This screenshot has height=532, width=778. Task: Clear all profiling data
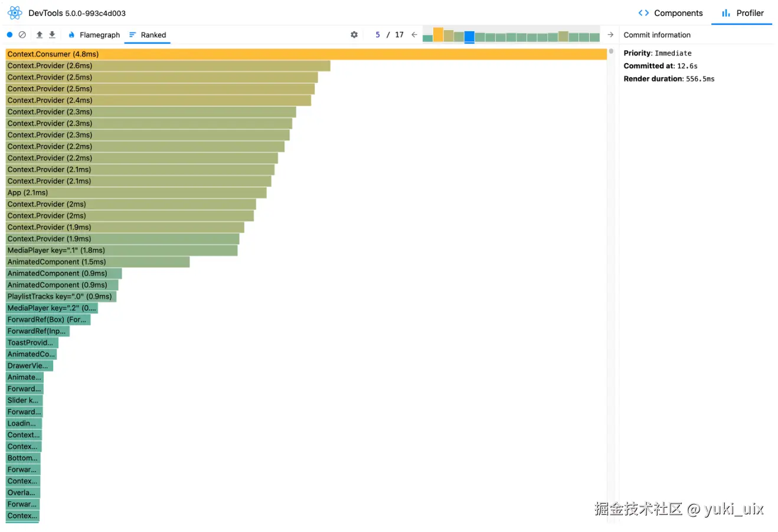pyautogui.click(x=22, y=35)
